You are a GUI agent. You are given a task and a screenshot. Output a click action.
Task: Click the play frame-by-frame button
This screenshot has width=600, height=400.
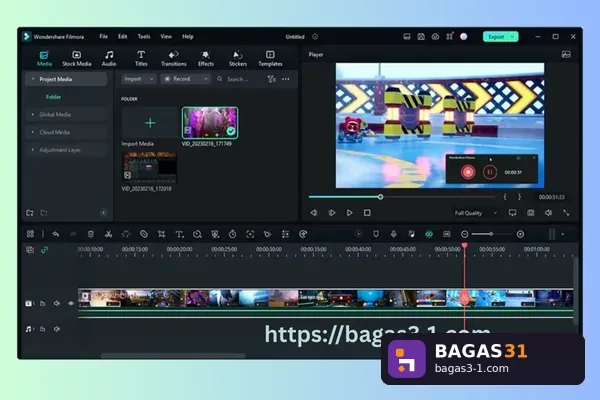point(332,213)
